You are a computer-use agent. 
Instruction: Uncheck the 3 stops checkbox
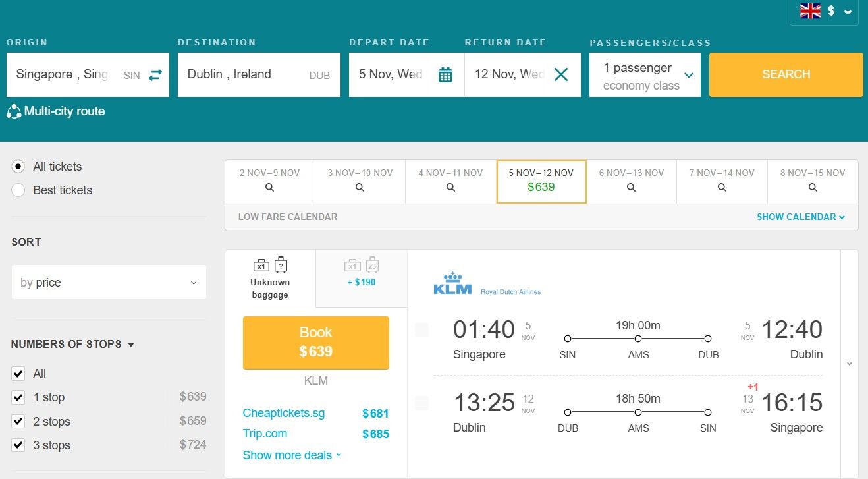click(18, 445)
